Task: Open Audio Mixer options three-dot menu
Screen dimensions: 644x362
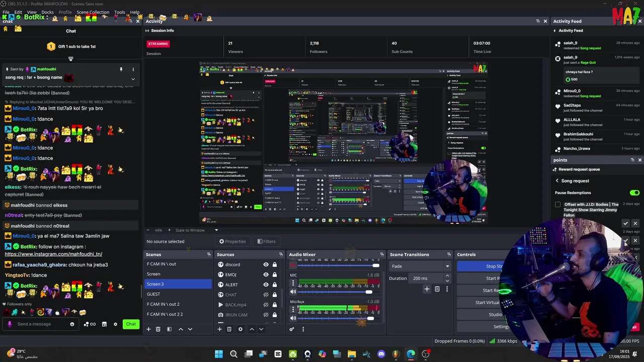Action: (x=303, y=329)
